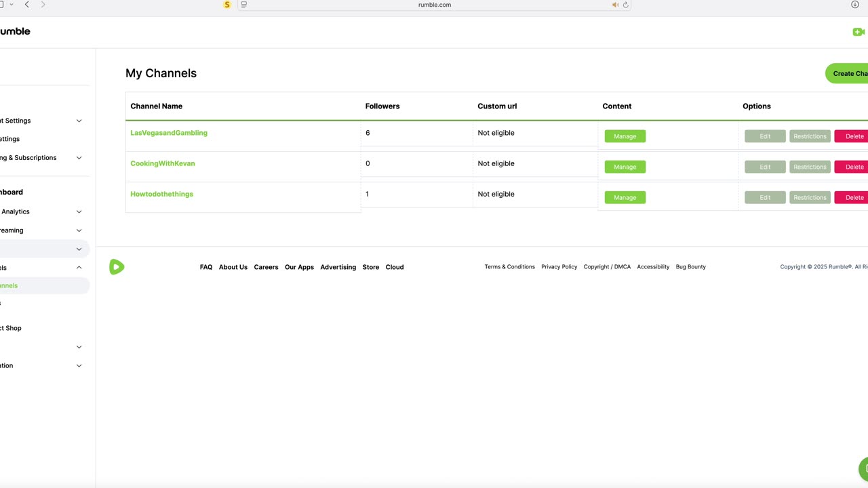
Task: Open Privacy Policy link
Action: tap(559, 267)
